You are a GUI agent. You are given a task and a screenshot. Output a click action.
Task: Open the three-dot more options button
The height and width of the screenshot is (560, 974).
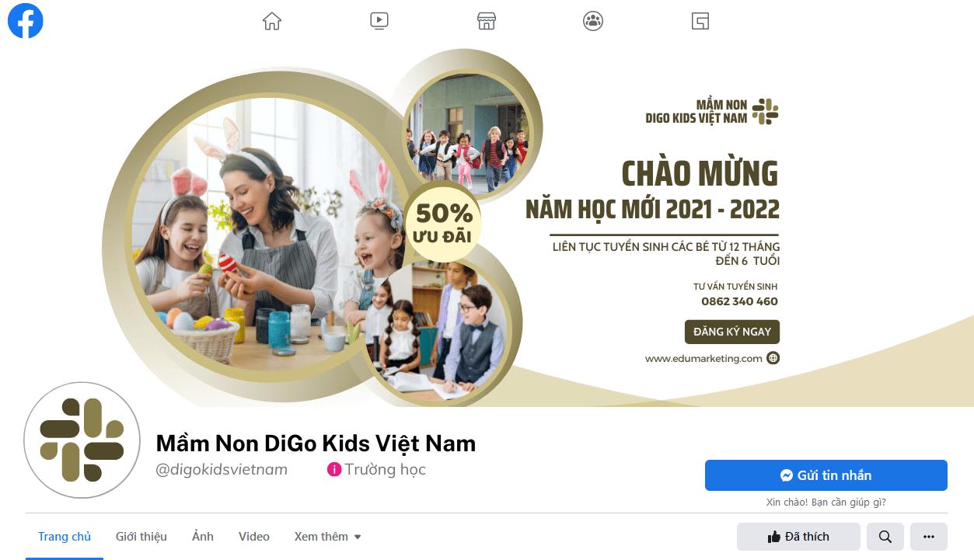[929, 537]
